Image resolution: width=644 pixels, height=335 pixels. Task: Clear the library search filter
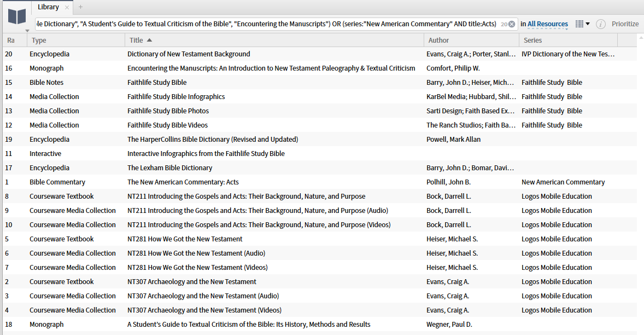[512, 24]
